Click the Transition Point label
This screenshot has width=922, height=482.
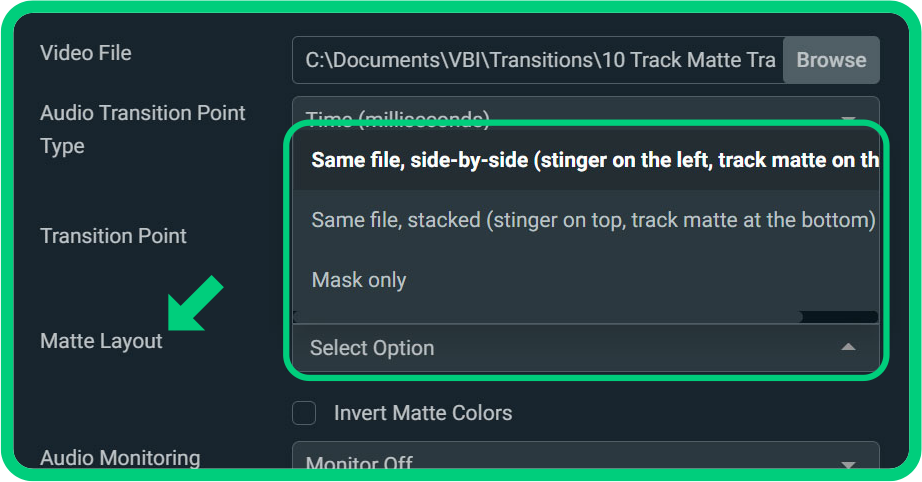(x=113, y=236)
